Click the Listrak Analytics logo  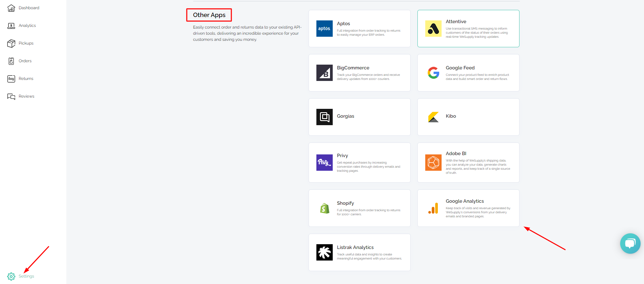[325, 252]
